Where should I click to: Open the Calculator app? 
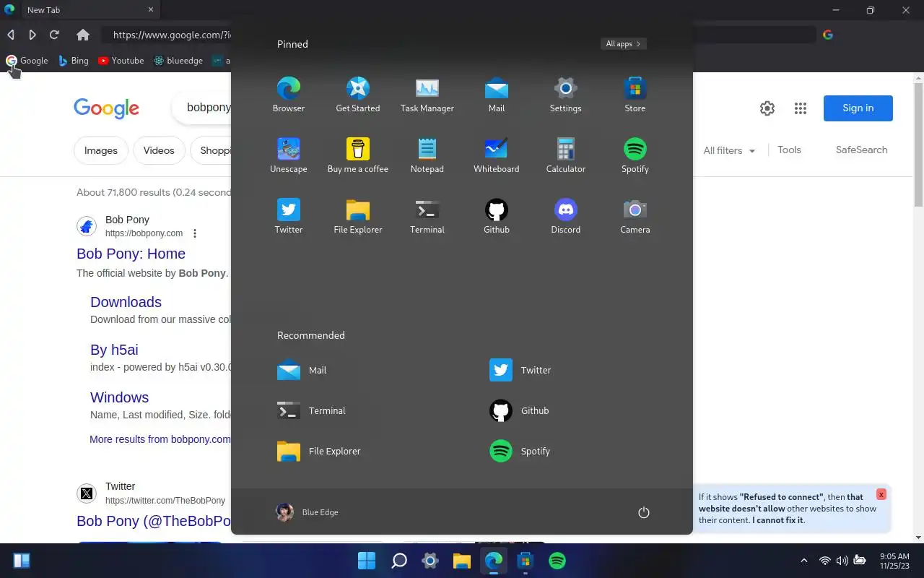click(x=566, y=155)
